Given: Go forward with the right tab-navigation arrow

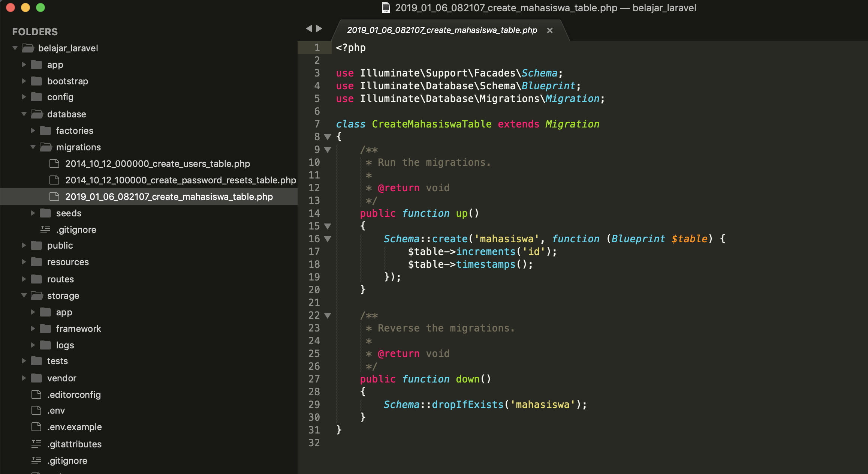Looking at the screenshot, I should (x=319, y=28).
